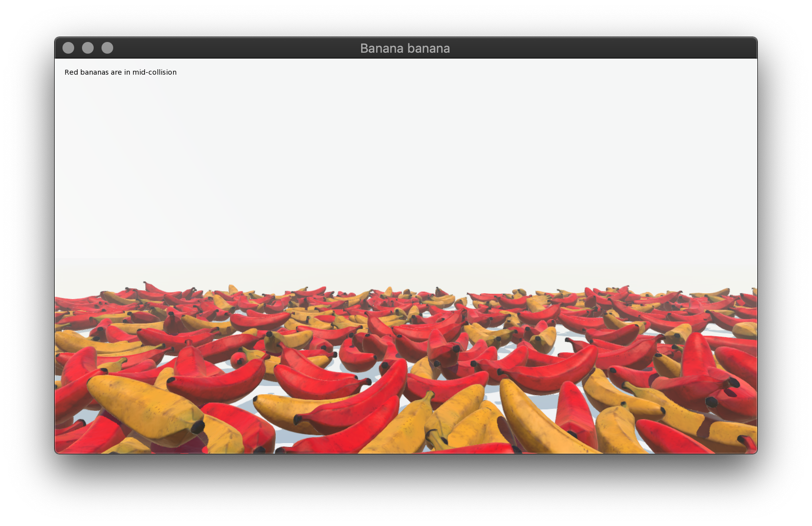Viewport: 812px width, 526px height.
Task: Click title bar area left of "Banana banana" text
Action: point(234,48)
